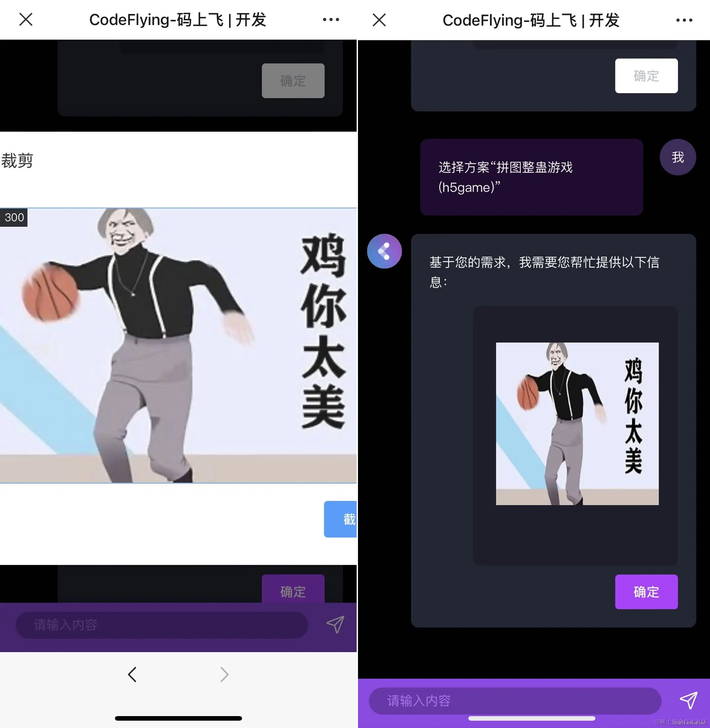Click the CodeFlying bot avatar icon
Viewport: 710px width, 728px height.
(x=384, y=251)
